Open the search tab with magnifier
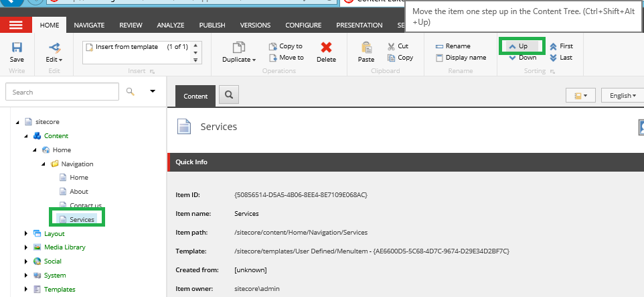644x297 pixels. [229, 95]
